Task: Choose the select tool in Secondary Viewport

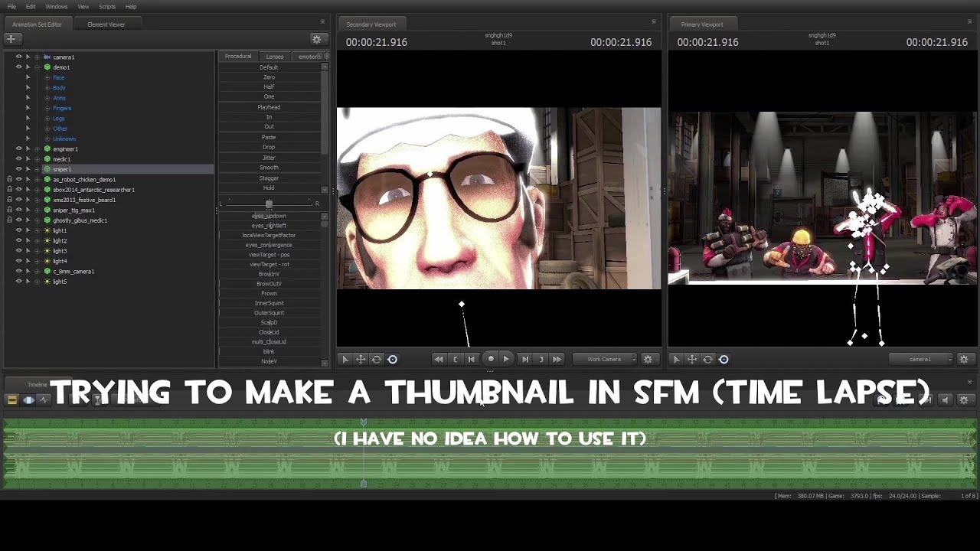Action: point(345,359)
